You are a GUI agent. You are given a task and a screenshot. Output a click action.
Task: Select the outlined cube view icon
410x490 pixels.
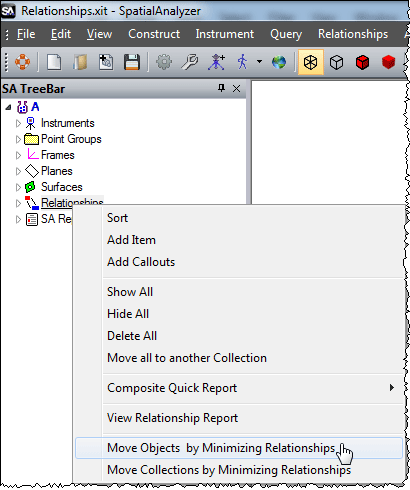pos(336,62)
